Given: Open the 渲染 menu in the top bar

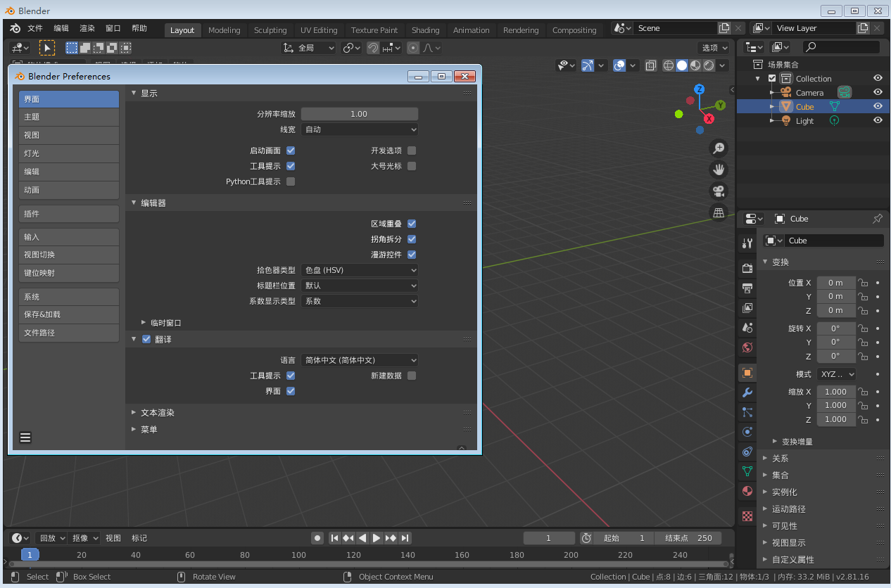Looking at the screenshot, I should (87, 29).
